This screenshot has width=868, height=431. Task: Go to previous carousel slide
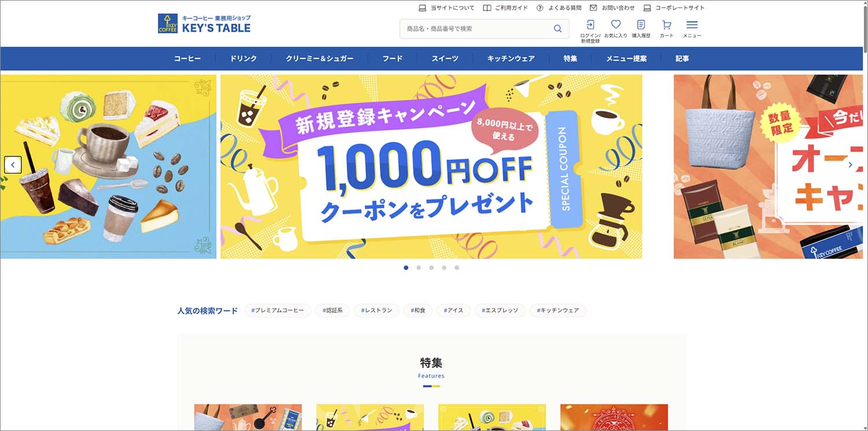tap(13, 165)
